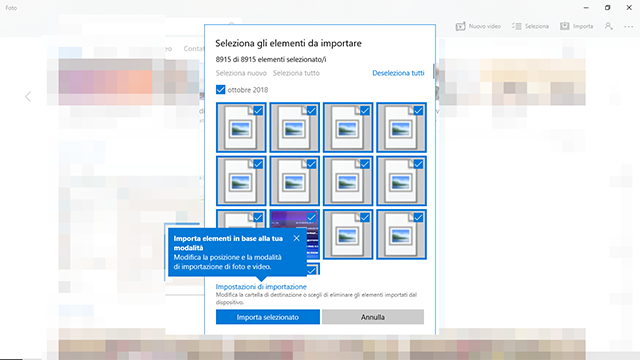640x360 pixels.
Task: Open the three-dot more options menu
Action: (x=629, y=26)
